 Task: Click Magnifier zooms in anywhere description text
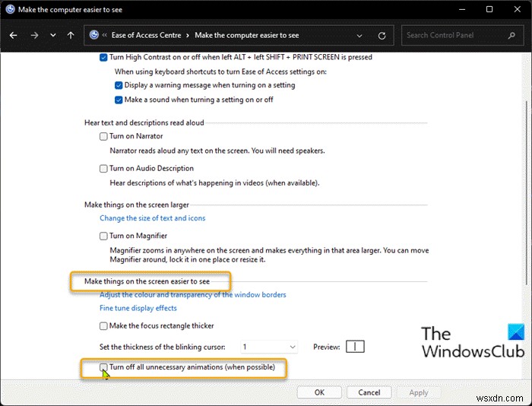point(269,255)
